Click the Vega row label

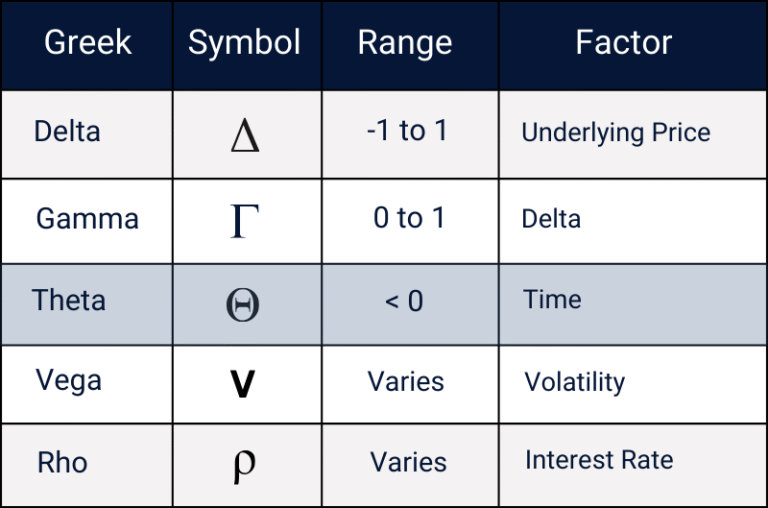pyautogui.click(x=69, y=380)
